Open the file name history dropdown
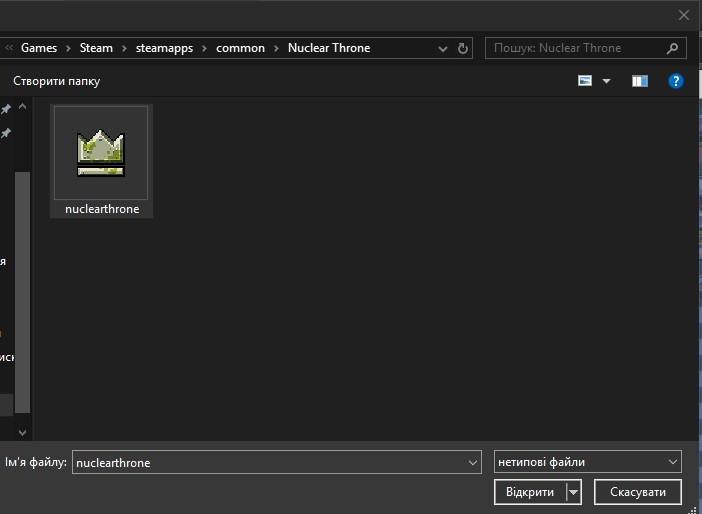Viewport: 702px width, 514px height. click(x=473, y=463)
